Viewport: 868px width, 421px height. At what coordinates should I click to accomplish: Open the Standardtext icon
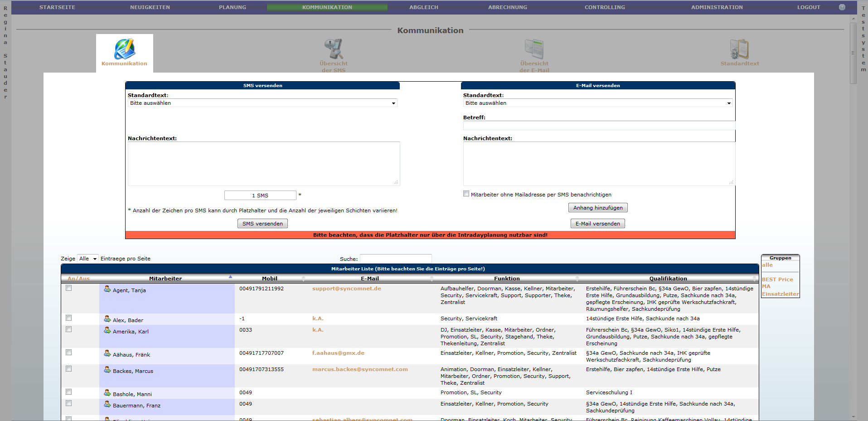(739, 49)
